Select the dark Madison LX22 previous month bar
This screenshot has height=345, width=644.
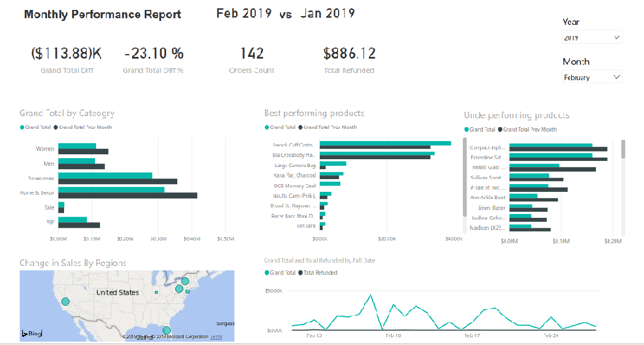530,229
